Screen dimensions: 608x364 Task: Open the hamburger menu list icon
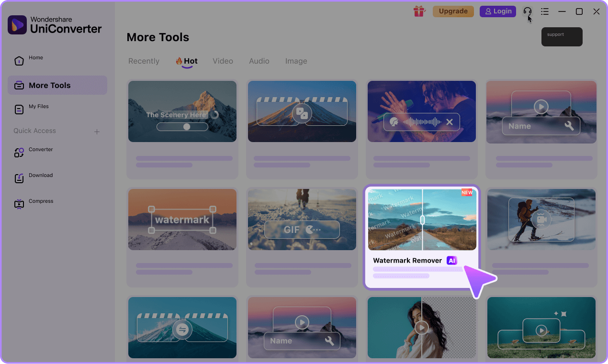click(545, 11)
